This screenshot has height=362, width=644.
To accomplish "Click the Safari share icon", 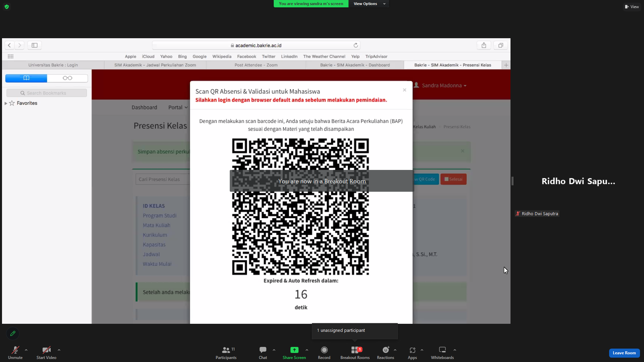I will pyautogui.click(x=484, y=45).
